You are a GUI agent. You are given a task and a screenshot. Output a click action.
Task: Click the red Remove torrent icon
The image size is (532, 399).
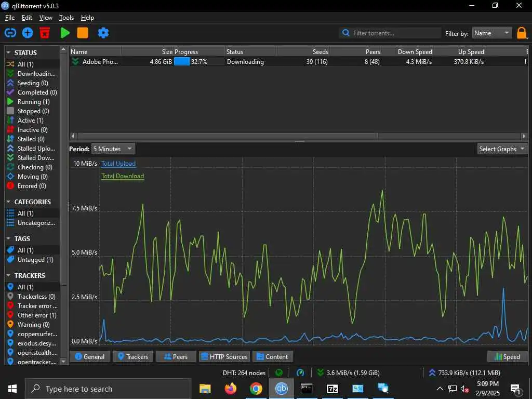[x=45, y=33]
